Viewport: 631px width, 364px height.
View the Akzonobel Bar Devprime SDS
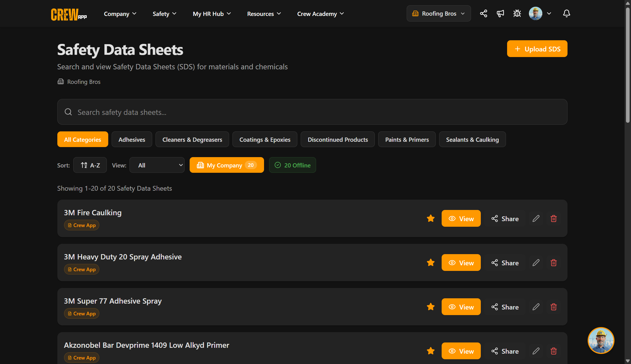click(461, 351)
